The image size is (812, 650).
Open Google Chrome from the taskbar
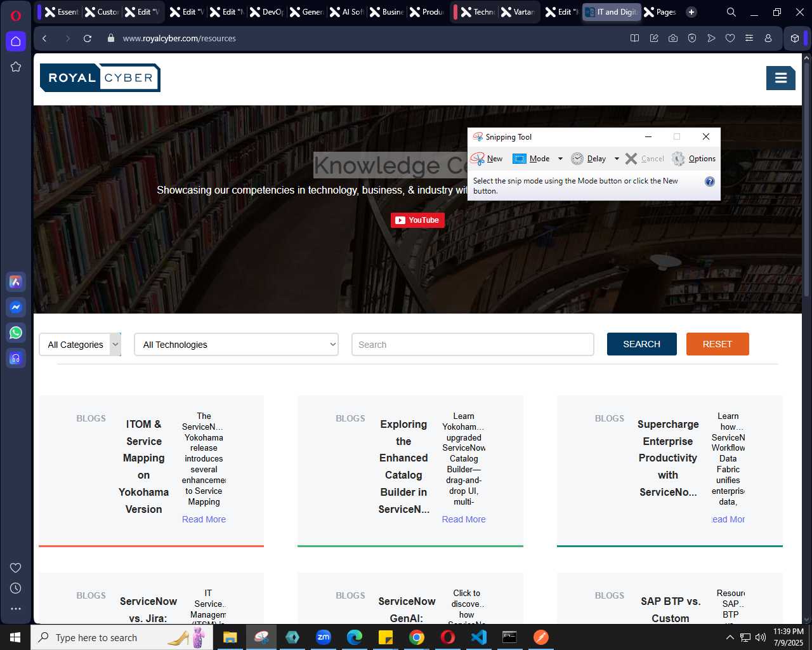pos(417,637)
